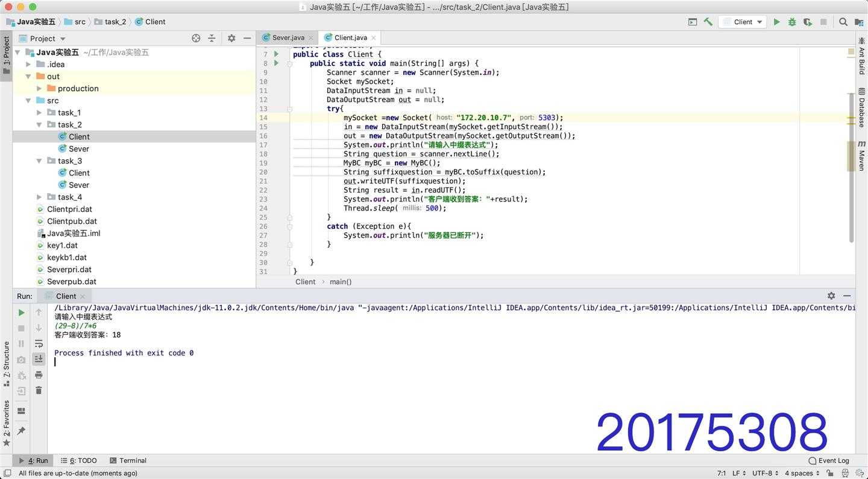Run with Coverage from the top toolbar

808,22
